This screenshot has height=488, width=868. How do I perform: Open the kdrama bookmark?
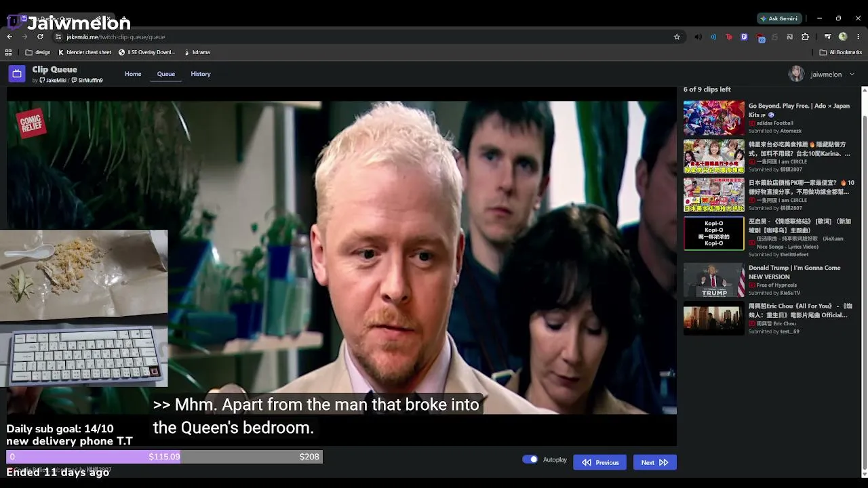pyautogui.click(x=197, y=52)
